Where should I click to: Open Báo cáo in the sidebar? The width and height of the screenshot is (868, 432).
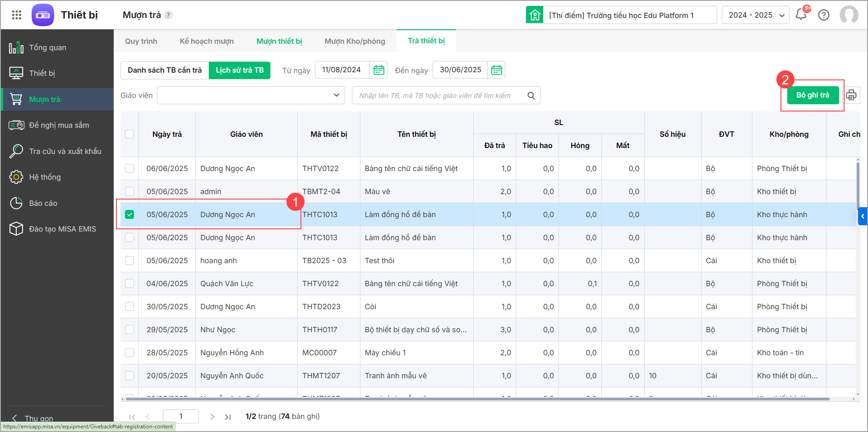pyautogui.click(x=43, y=203)
